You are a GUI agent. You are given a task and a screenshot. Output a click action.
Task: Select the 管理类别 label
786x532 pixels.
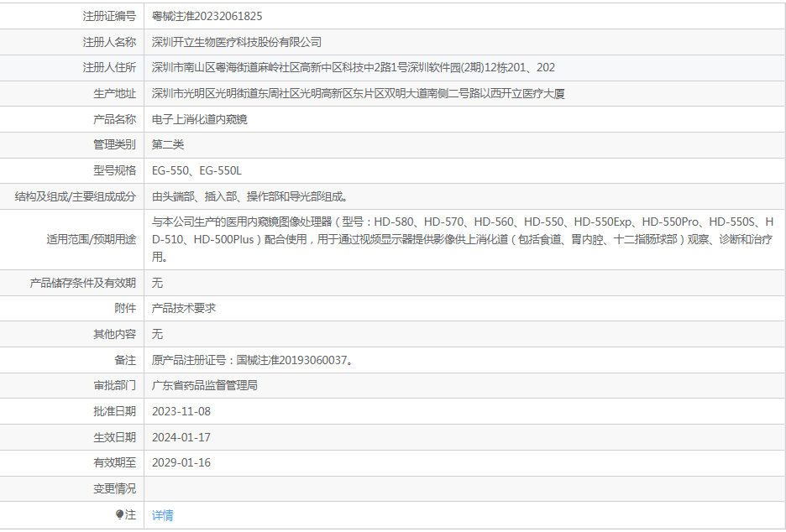pos(115,145)
